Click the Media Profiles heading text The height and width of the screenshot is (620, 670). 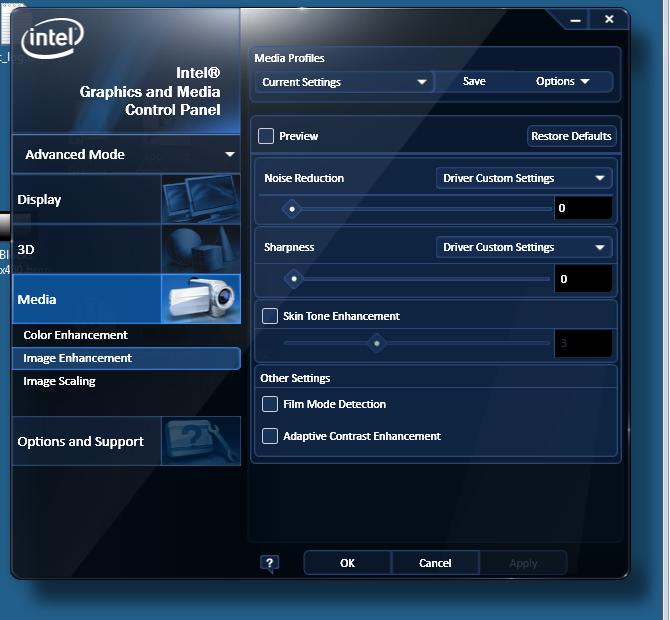[289, 58]
